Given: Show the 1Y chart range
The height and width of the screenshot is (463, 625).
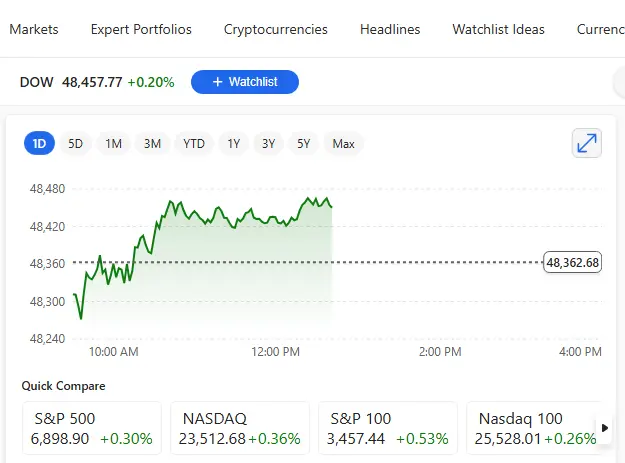Looking at the screenshot, I should pyautogui.click(x=233, y=144).
